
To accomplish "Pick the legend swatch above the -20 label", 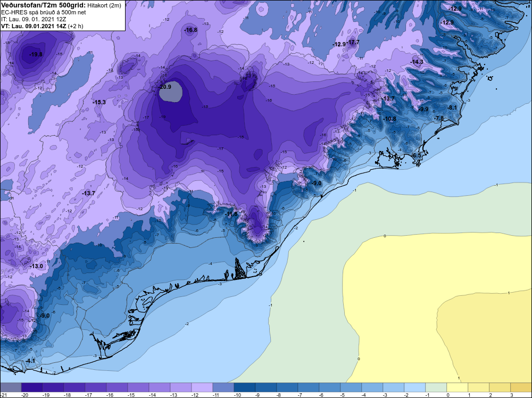I will 32,388.
